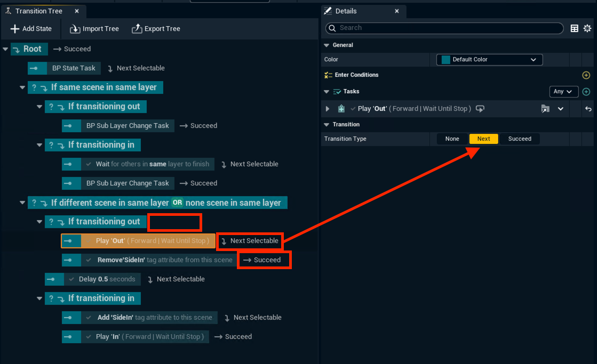Select the Details tab
597x364 pixels.
346,11
